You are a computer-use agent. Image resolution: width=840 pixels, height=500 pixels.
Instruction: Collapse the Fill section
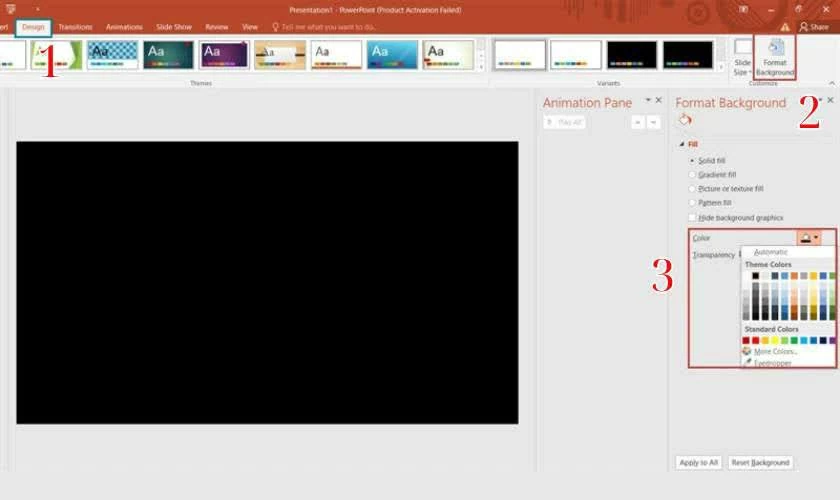[x=681, y=145]
